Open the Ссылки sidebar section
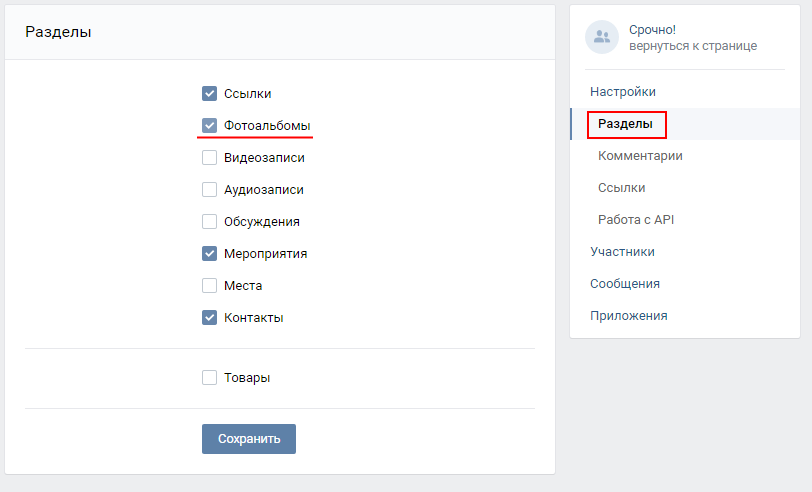The width and height of the screenshot is (812, 492). [621, 188]
